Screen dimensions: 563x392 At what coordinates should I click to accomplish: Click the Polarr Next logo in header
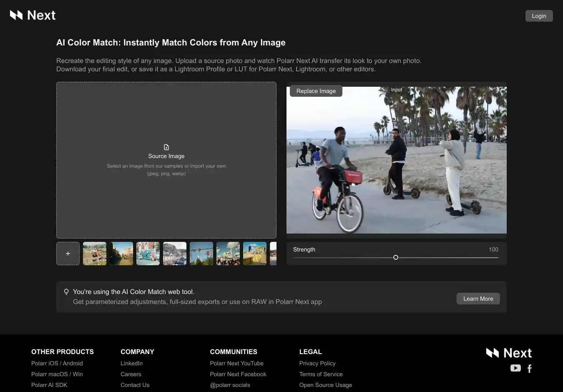coord(33,15)
